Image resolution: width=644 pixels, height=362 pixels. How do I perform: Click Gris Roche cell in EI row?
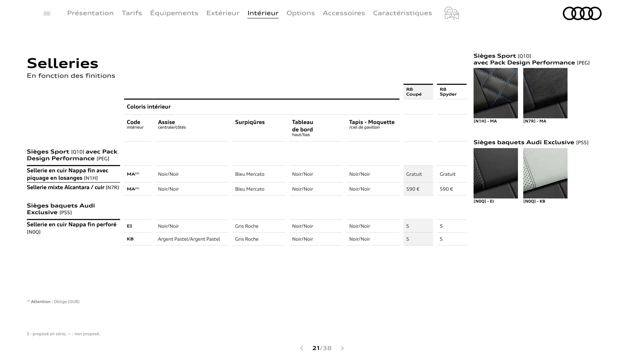pos(247,226)
